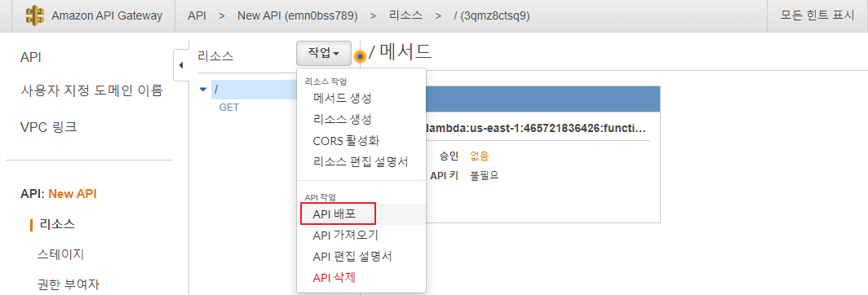868x295 pixels.
Task: Open API in the left sidebar
Action: tap(31, 58)
